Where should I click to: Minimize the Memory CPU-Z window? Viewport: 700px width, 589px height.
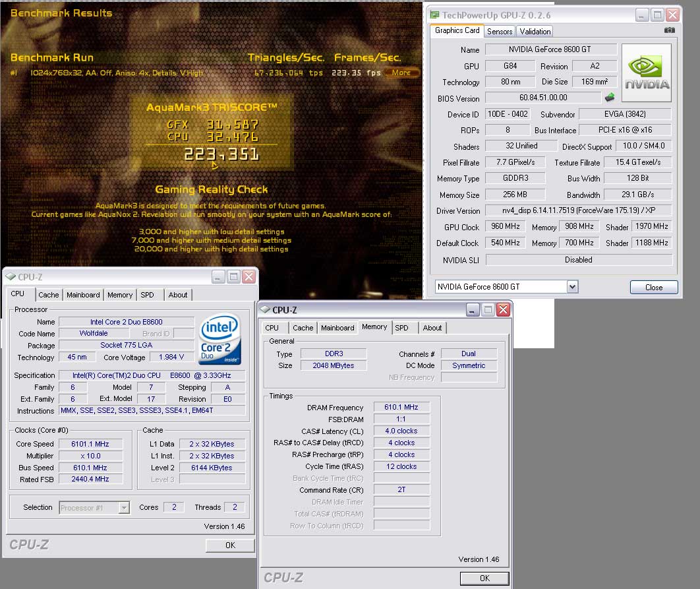473,310
